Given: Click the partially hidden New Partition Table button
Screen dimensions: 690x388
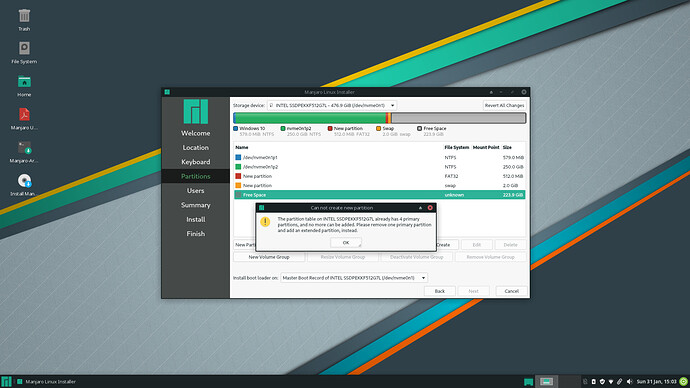Looking at the screenshot, I should click(245, 245).
